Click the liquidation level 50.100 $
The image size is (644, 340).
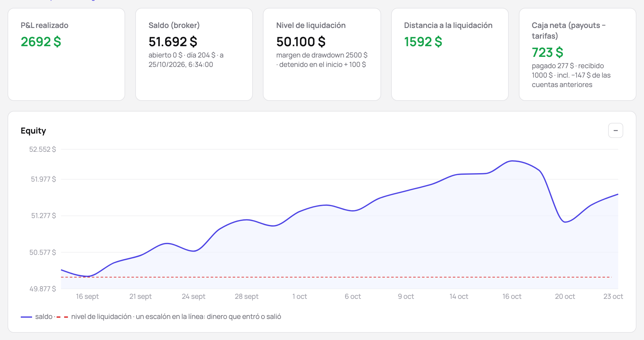[x=301, y=42]
